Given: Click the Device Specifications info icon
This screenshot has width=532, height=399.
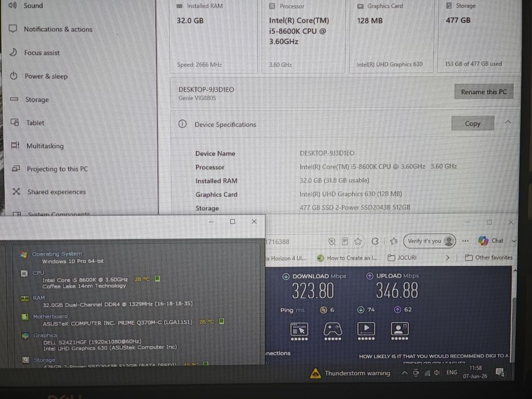Looking at the screenshot, I should tap(182, 124).
